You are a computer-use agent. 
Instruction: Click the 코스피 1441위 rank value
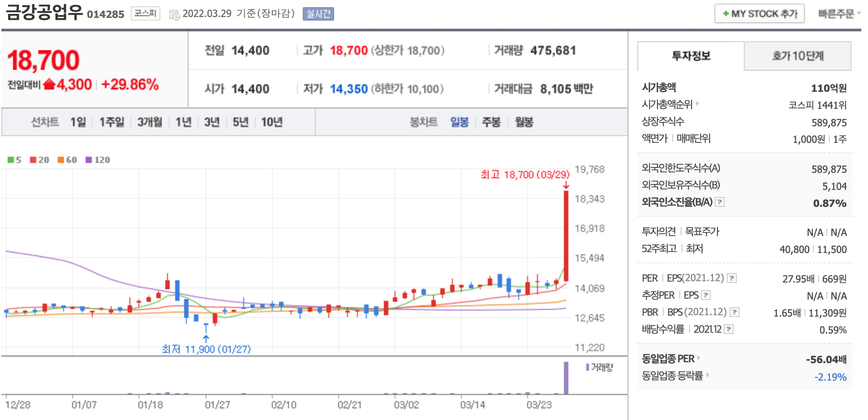pyautogui.click(x=817, y=105)
